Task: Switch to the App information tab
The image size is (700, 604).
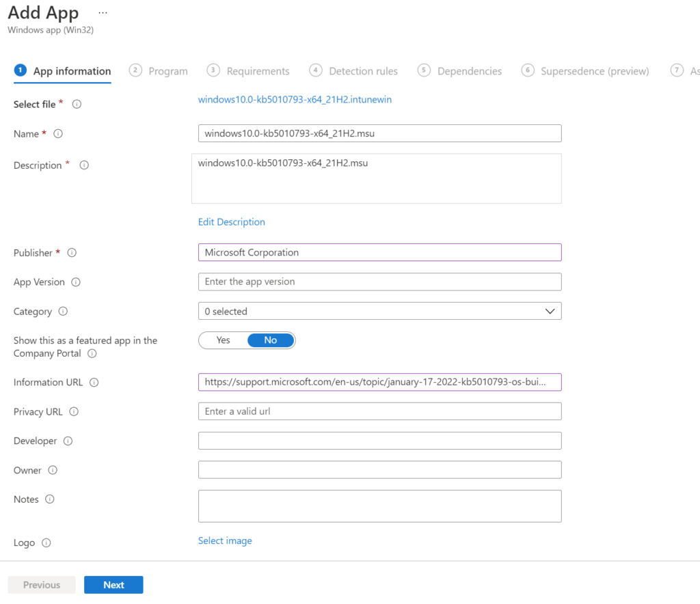Action: coord(62,71)
